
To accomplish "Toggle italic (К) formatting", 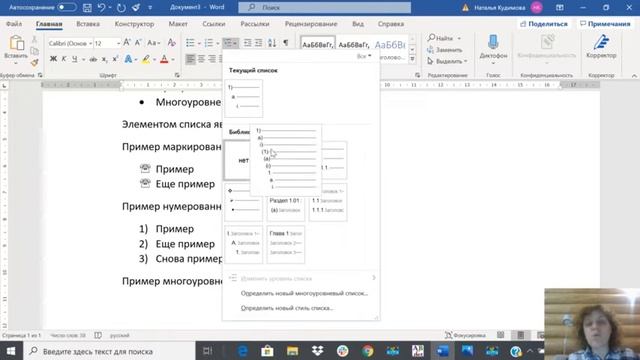I will (x=64, y=60).
